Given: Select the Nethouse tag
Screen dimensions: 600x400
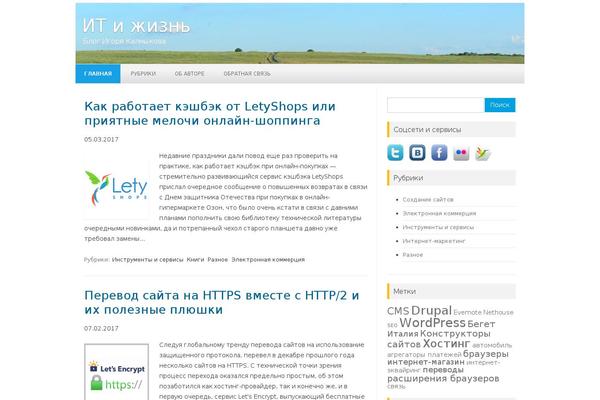Looking at the screenshot, I should [498, 312].
